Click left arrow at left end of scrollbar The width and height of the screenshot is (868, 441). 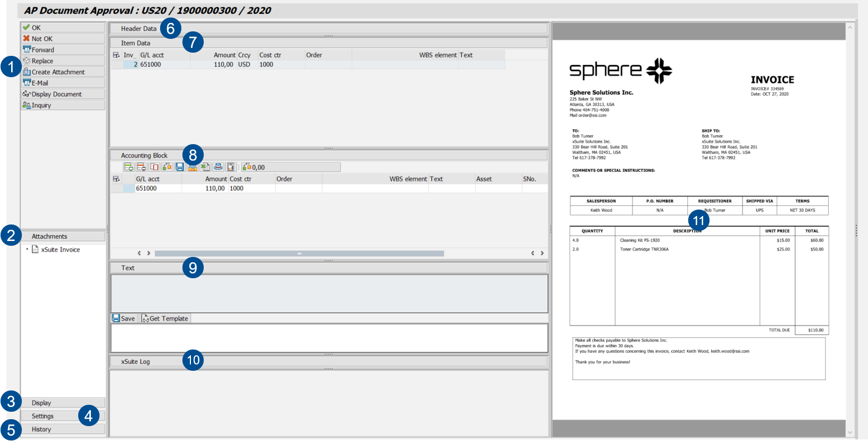point(139,253)
